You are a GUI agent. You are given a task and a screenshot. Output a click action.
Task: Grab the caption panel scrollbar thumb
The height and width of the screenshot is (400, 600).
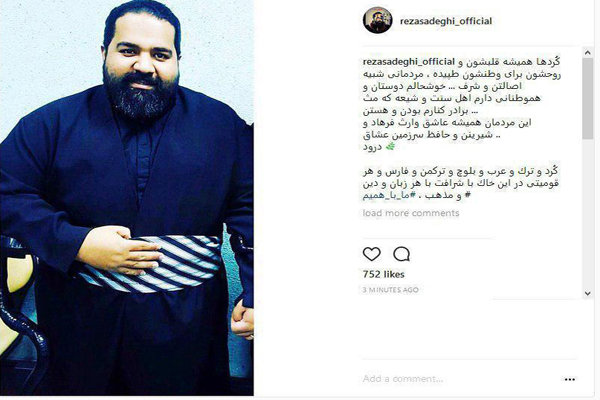[x=588, y=98]
